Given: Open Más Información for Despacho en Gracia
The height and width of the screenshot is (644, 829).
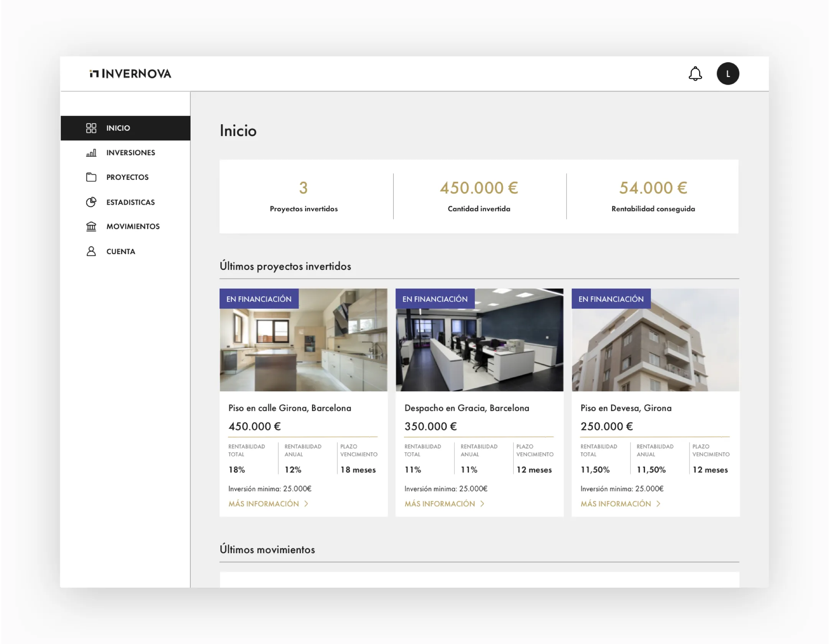Looking at the screenshot, I should point(440,504).
